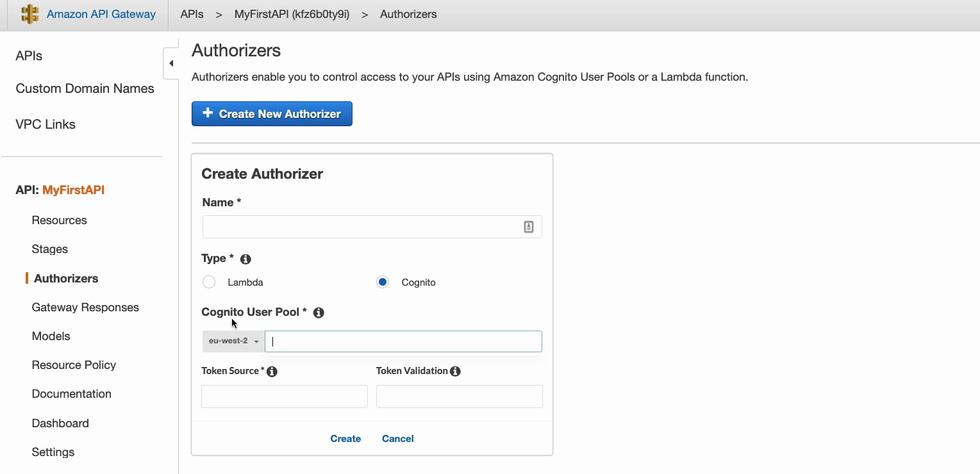Open Resources in the sidebar
The image size is (980, 474).
(59, 220)
